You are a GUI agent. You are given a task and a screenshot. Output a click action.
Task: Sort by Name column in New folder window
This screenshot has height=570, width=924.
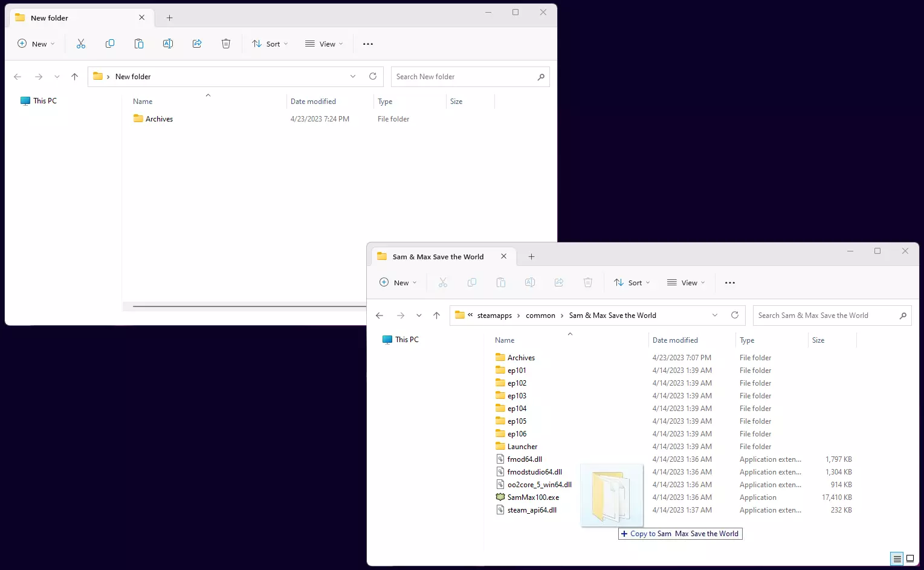click(143, 102)
